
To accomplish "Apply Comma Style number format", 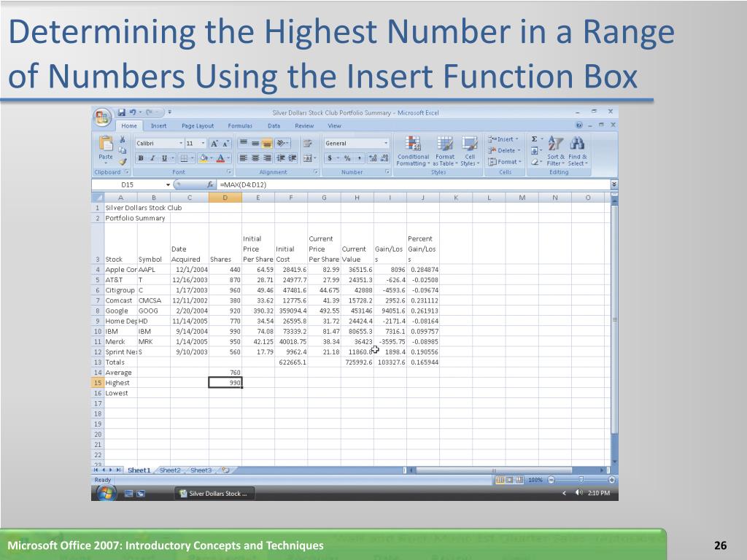I will (x=359, y=158).
